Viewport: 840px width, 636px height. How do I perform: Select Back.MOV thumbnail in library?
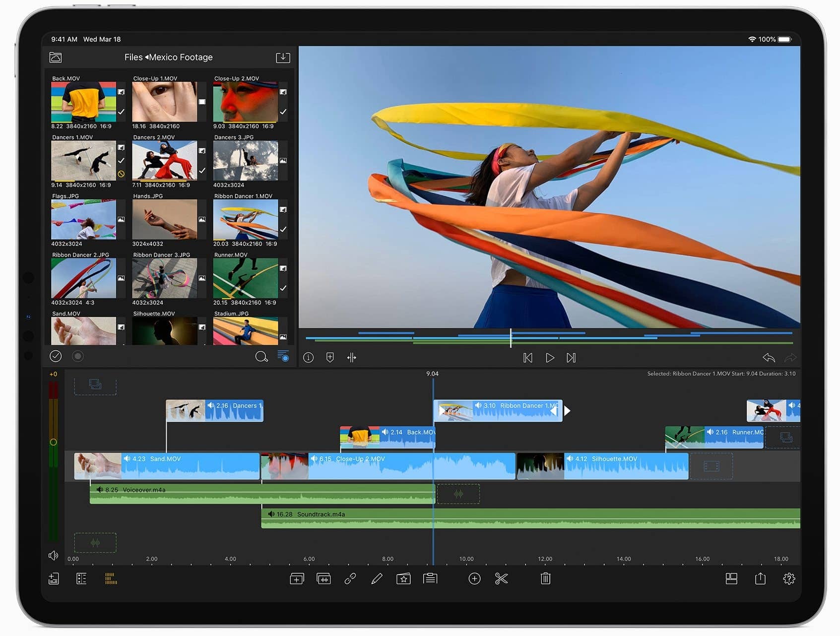tap(83, 102)
